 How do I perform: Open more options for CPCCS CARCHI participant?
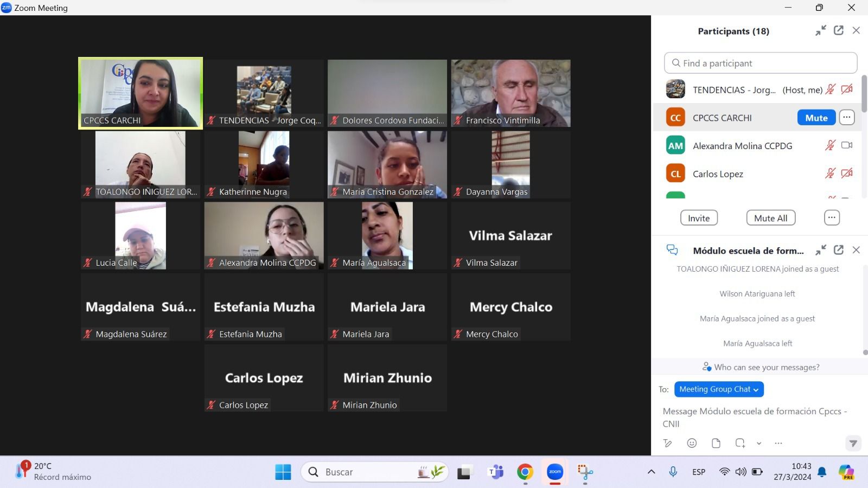pos(847,118)
